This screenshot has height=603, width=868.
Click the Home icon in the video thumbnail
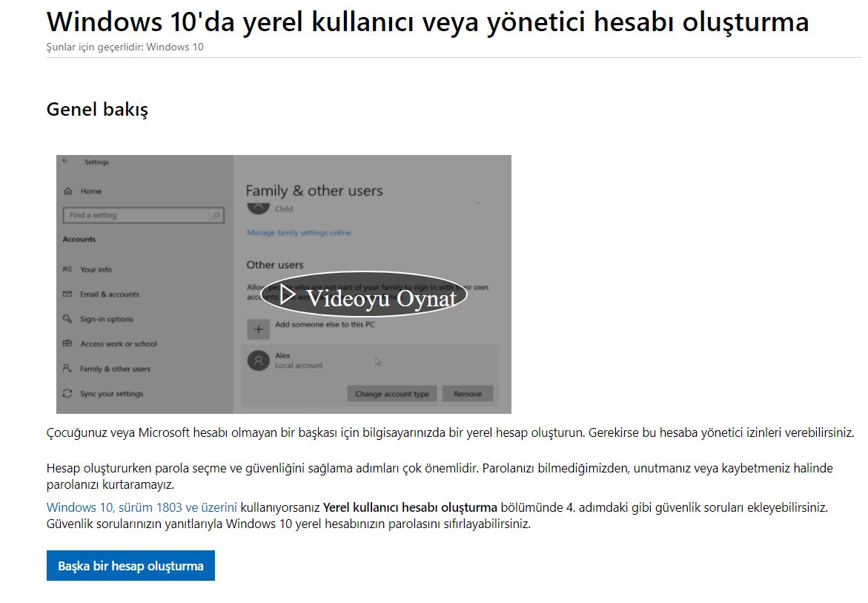(68, 191)
